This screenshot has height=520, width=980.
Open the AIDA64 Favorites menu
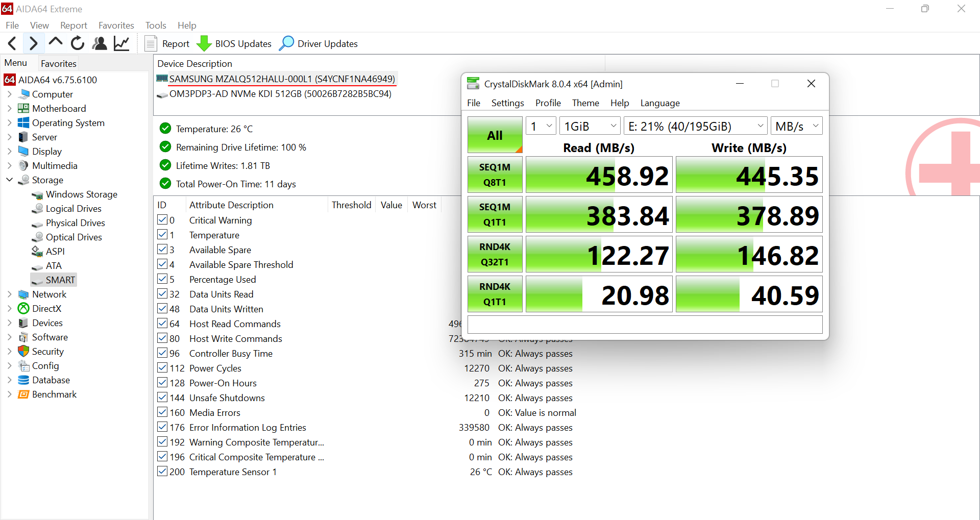116,25
